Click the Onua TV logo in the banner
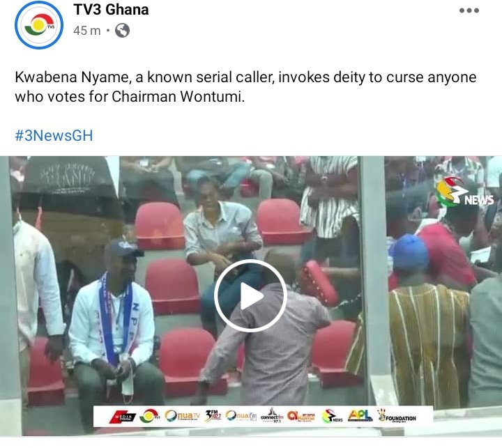 tap(182, 416)
